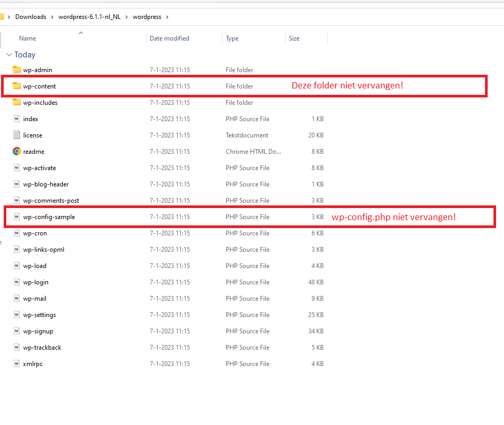Click the date modified of wp-admin
The image size is (504, 425).
(x=170, y=70)
